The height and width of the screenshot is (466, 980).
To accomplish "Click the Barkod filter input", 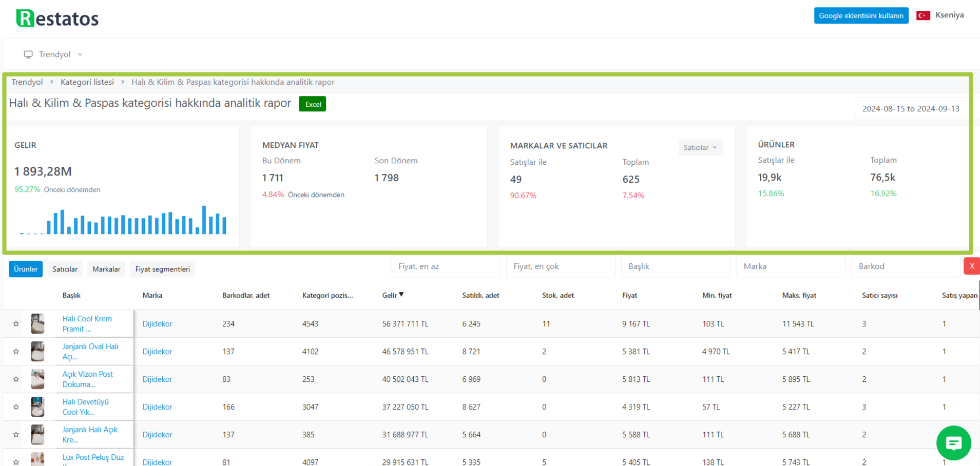I will point(906,266).
